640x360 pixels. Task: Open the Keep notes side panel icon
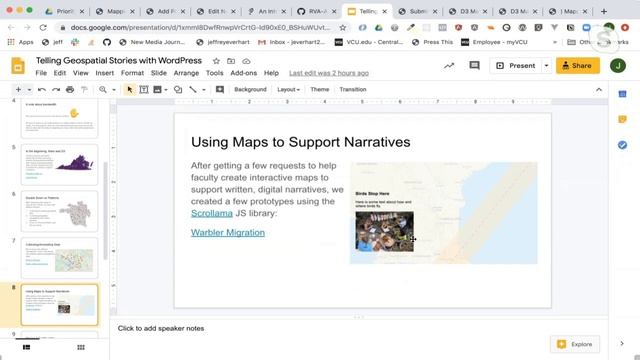[x=622, y=119]
